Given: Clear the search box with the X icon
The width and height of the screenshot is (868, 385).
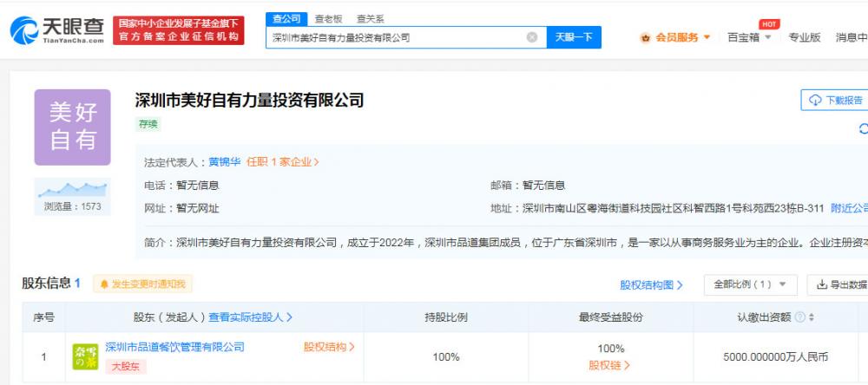Looking at the screenshot, I should tap(531, 37).
